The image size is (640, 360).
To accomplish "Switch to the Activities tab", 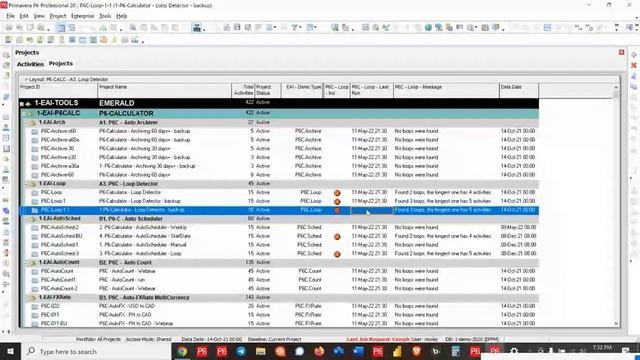I will (x=30, y=64).
